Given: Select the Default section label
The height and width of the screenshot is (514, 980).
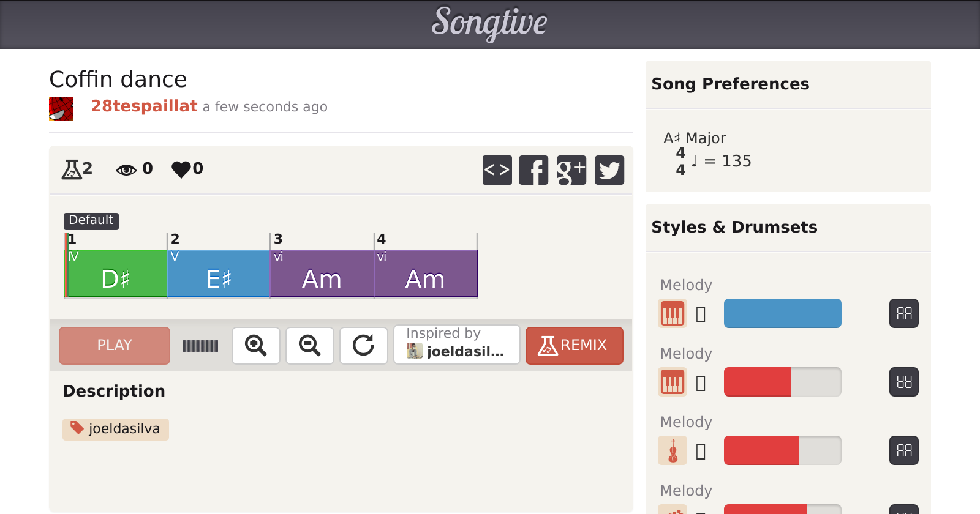Looking at the screenshot, I should pyautogui.click(x=91, y=220).
